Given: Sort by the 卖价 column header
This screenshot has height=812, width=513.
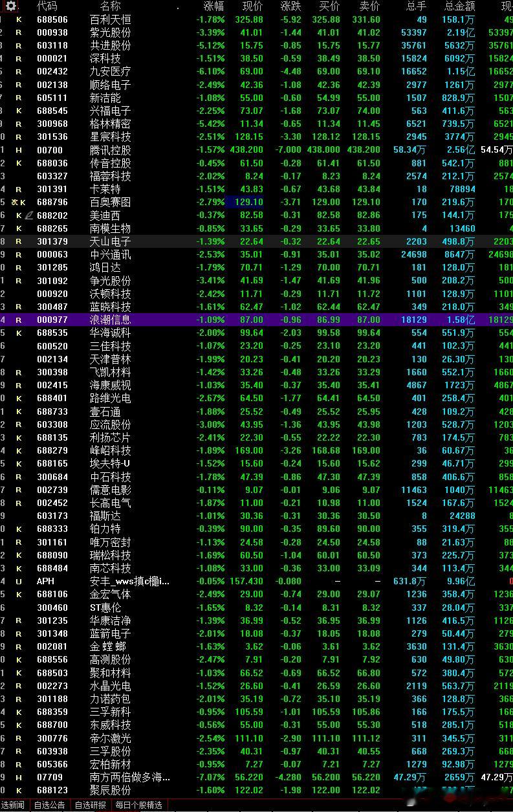Looking at the screenshot, I should (x=369, y=6).
